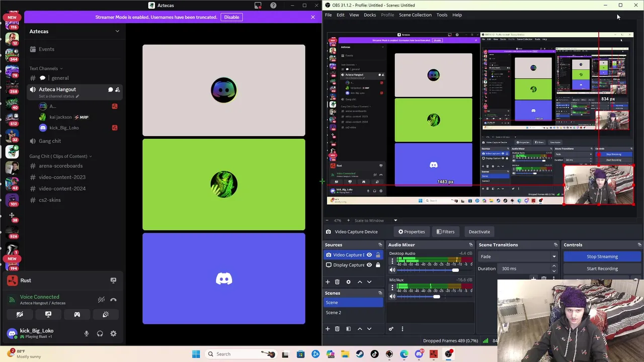Open the OBS Edit menu
The image size is (644, 362).
coord(341,15)
